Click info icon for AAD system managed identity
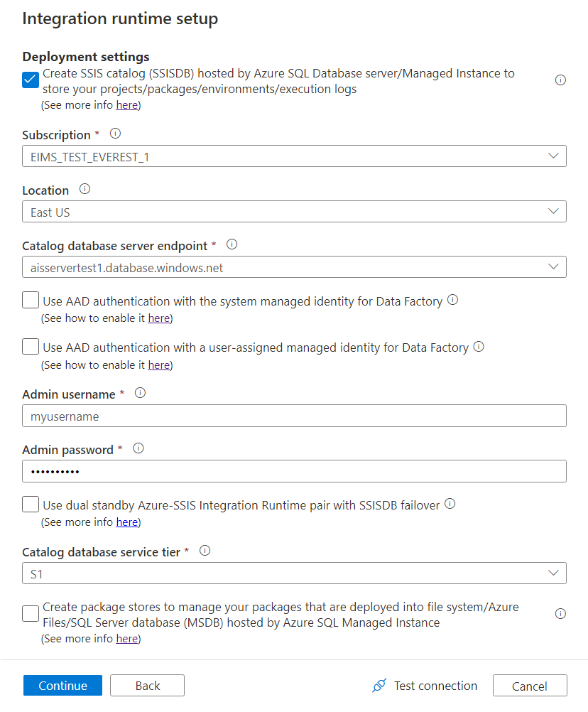Viewport: 588px width, 712px height. 453,300
